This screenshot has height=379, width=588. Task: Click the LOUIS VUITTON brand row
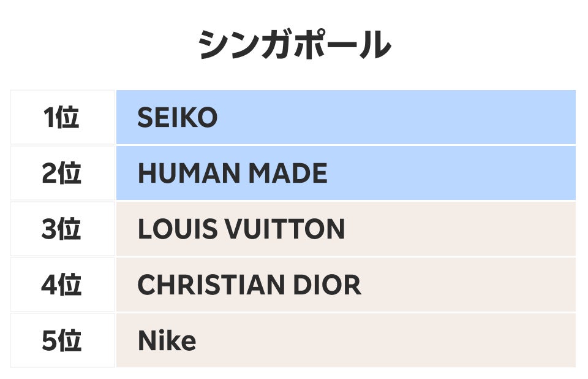coord(345,229)
